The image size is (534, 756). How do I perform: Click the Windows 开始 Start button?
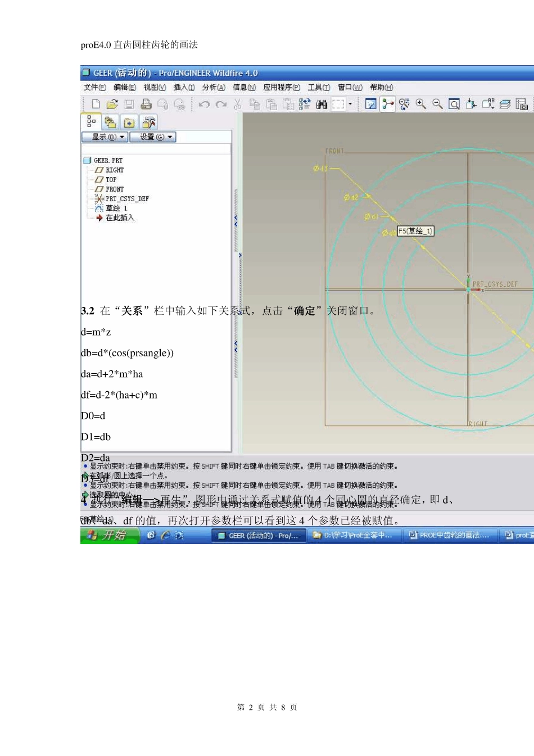(x=109, y=536)
